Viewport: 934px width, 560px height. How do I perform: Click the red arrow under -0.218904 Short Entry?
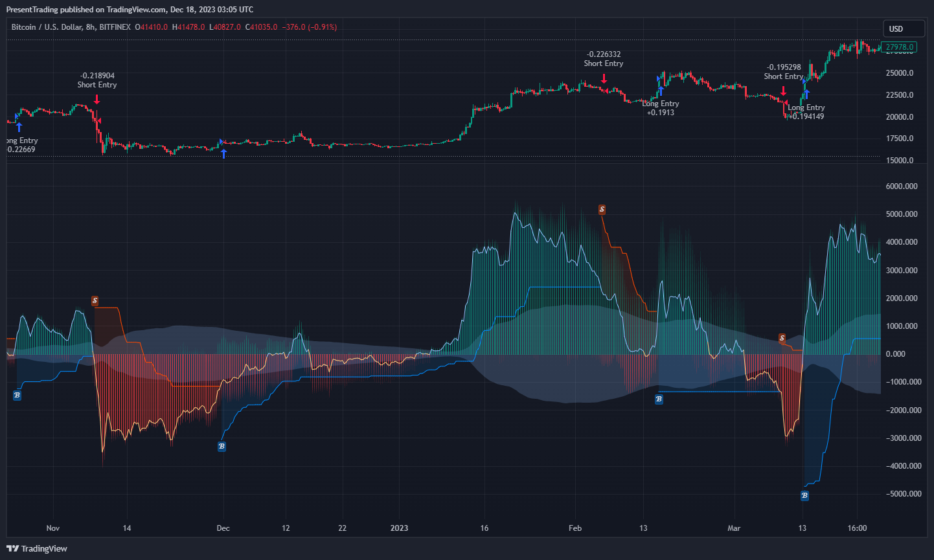click(x=97, y=99)
